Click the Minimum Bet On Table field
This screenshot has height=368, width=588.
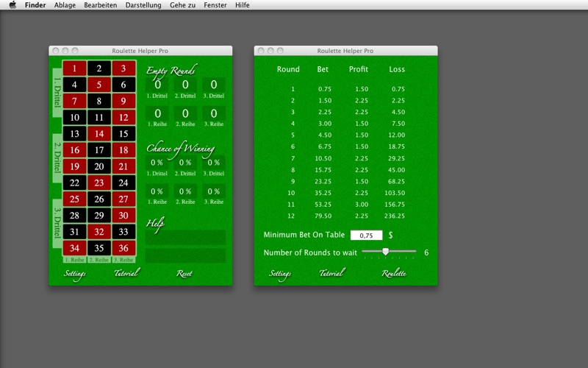tap(366, 236)
